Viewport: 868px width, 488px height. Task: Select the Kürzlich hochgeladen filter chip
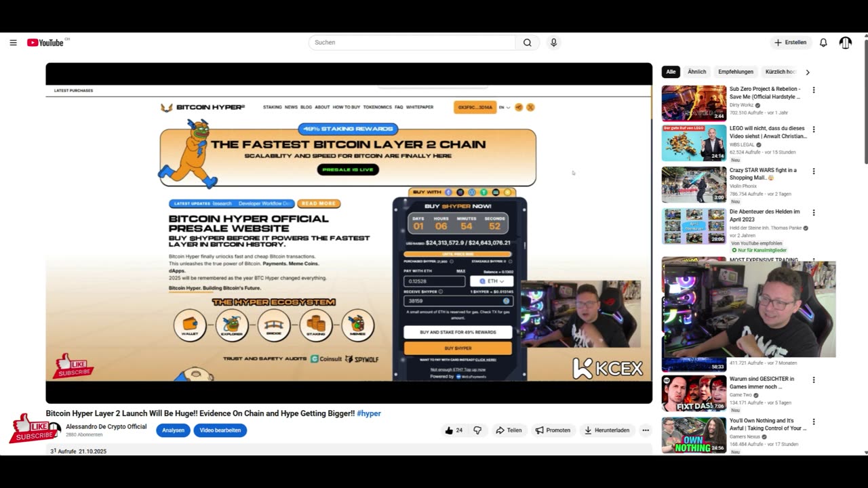[x=781, y=72]
